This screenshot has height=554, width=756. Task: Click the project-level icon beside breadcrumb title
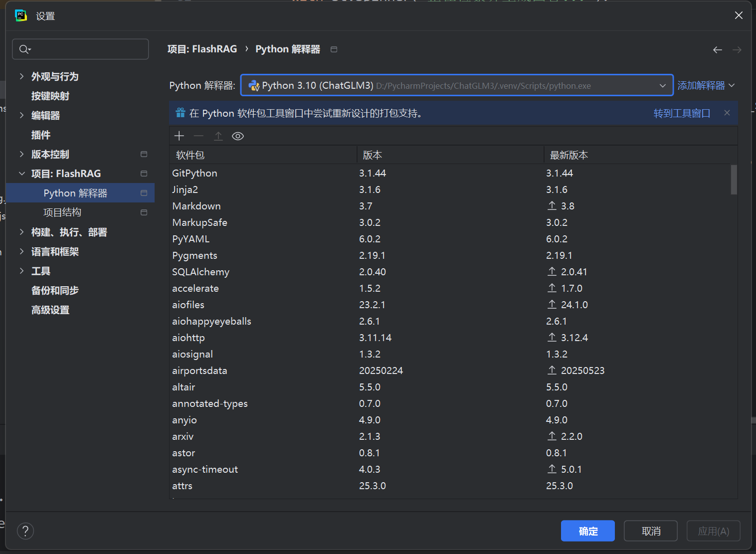(334, 49)
